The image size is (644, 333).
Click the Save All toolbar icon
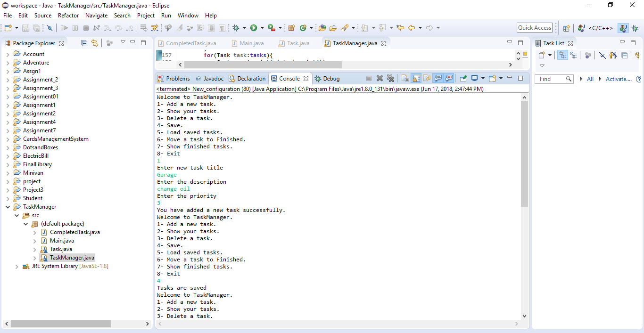pyautogui.click(x=36, y=28)
